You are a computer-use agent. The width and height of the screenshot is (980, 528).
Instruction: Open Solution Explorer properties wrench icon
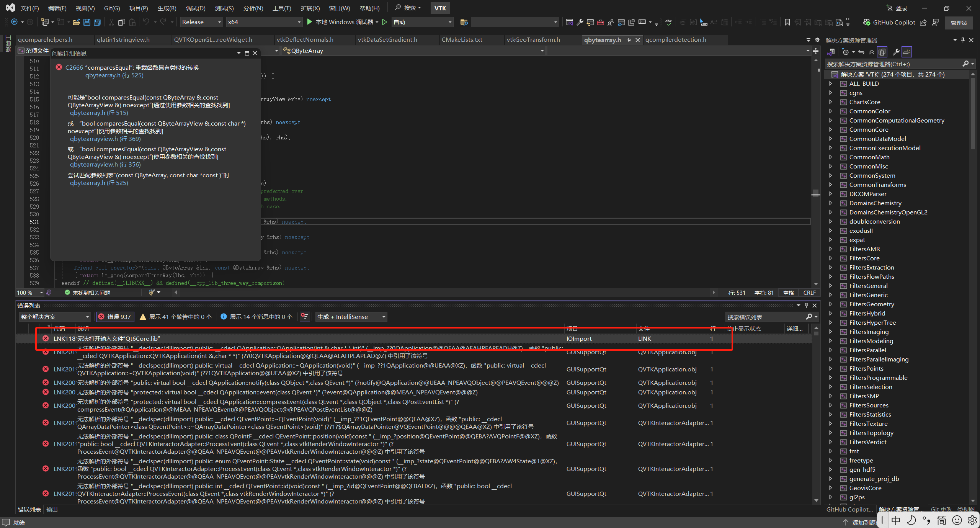pyautogui.click(x=896, y=52)
